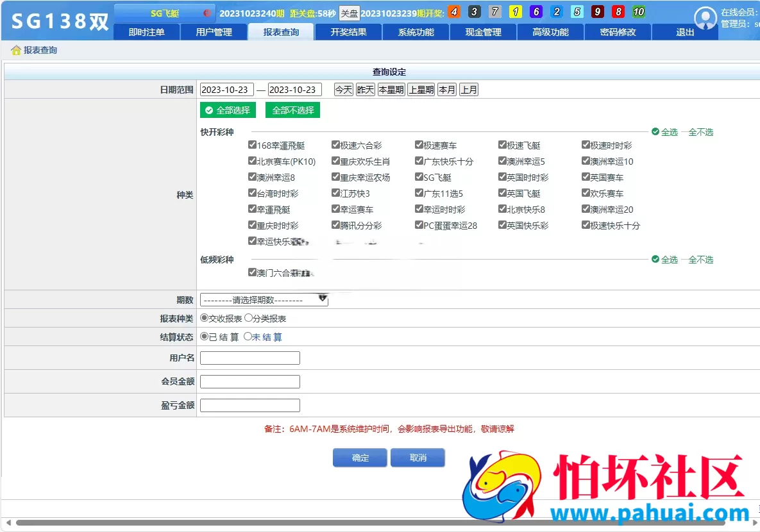Click the home icon beside 报表查询
This screenshot has width=760, height=532.
16,50
